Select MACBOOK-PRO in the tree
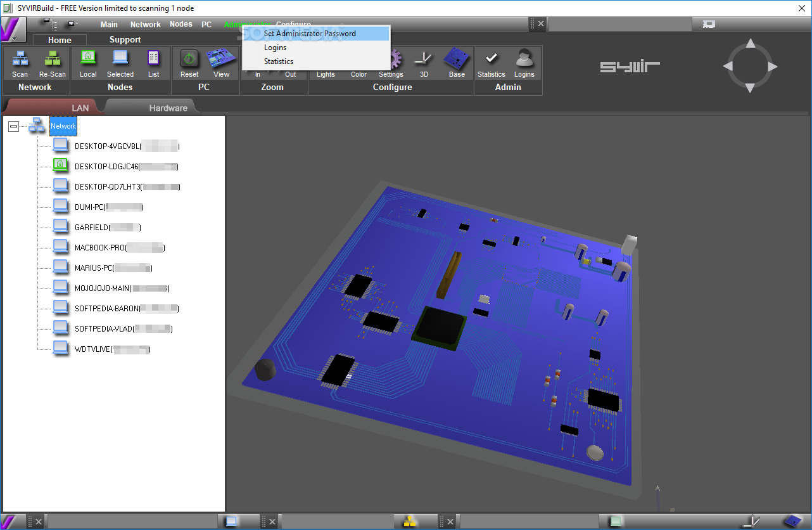812x530 pixels. pos(120,248)
